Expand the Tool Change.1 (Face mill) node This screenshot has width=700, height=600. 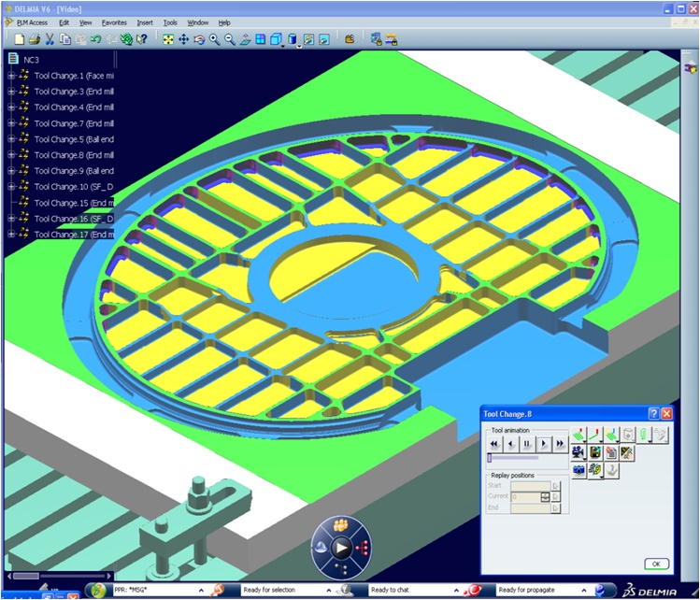[11, 76]
